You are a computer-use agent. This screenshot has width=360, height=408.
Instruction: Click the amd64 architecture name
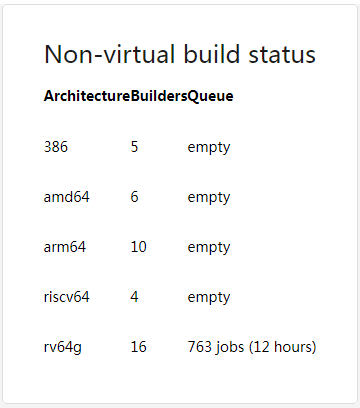click(66, 197)
